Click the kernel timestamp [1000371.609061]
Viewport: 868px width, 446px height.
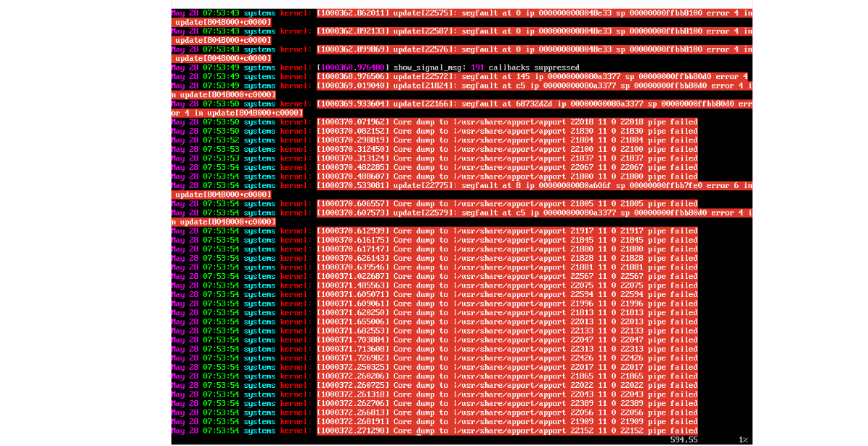coord(353,304)
